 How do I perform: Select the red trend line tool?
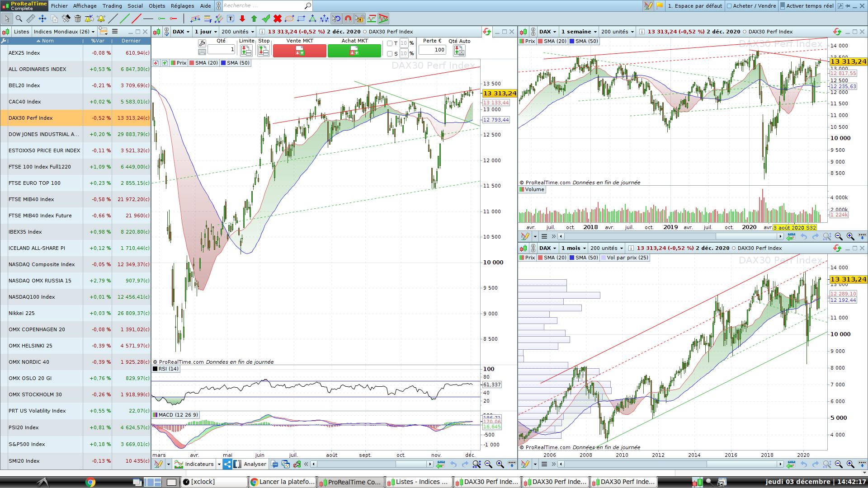137,19
